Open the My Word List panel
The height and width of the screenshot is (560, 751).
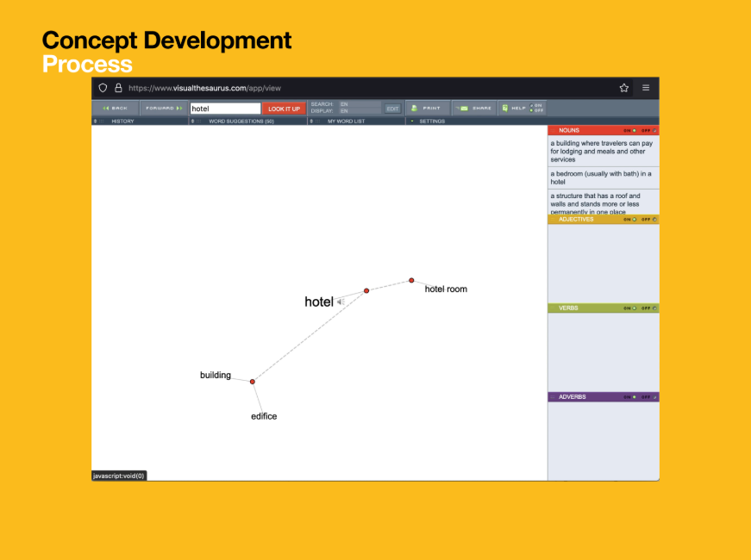[x=345, y=121]
